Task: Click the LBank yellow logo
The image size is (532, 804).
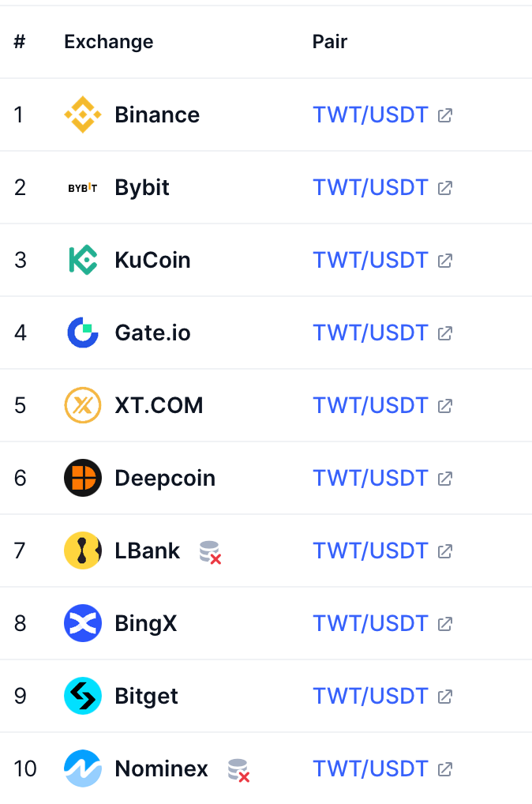Action: 83,550
